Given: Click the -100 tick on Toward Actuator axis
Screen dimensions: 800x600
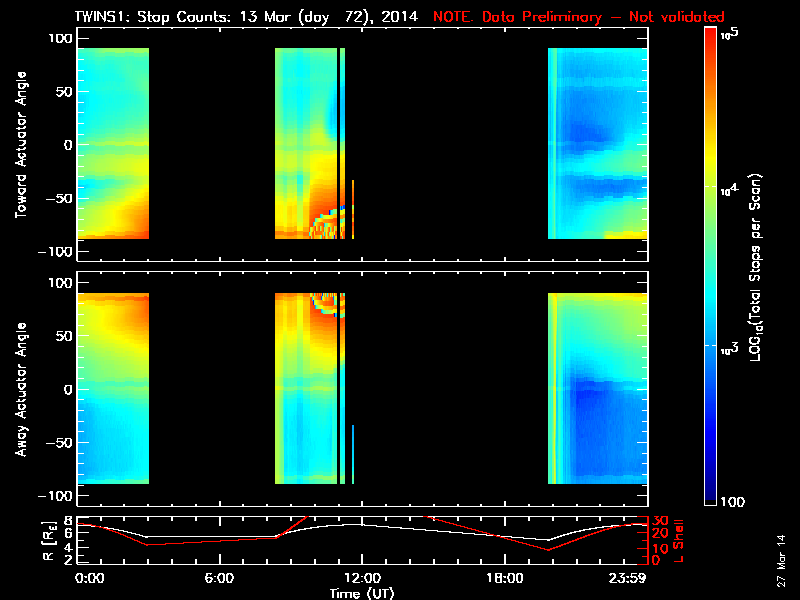Looking at the screenshot, I should [55, 252].
